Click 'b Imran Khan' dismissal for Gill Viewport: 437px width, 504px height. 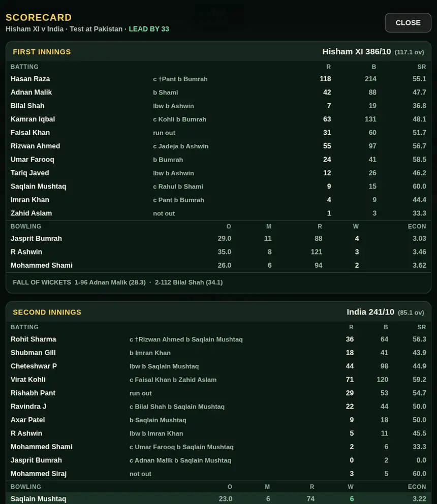pos(150,353)
